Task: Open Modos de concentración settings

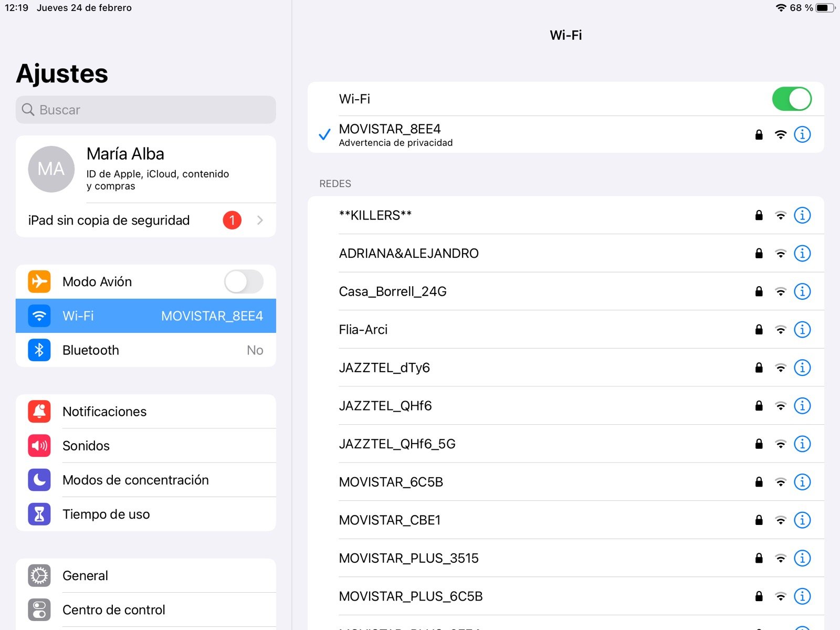Action: pyautogui.click(x=146, y=480)
